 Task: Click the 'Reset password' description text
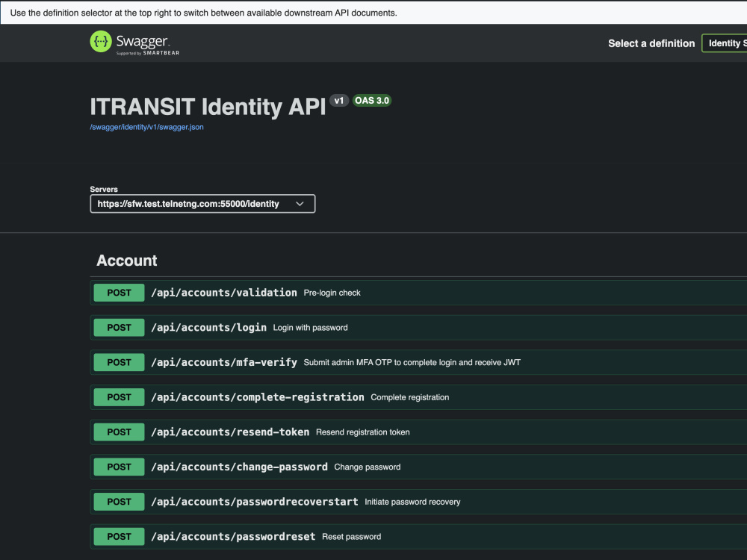pos(352,537)
